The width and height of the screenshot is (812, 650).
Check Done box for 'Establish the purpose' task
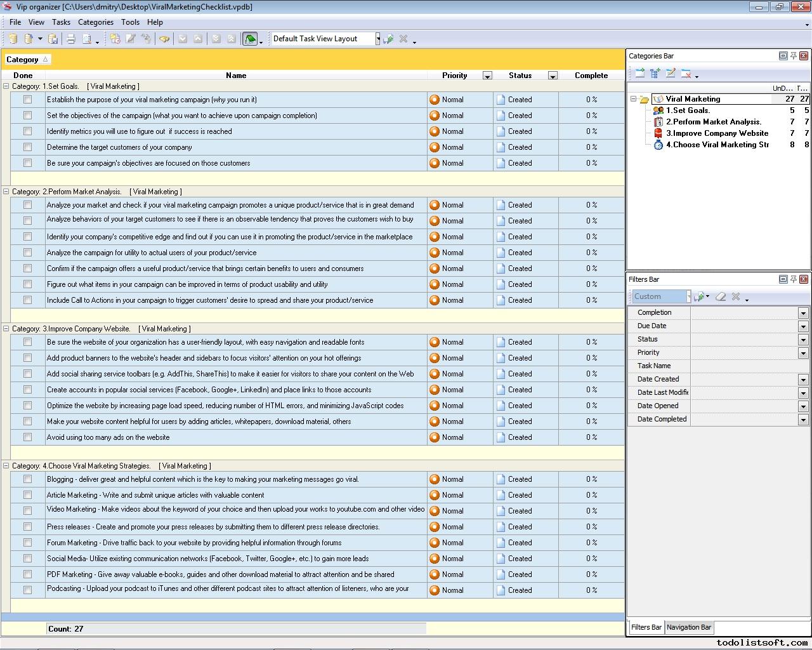point(27,100)
